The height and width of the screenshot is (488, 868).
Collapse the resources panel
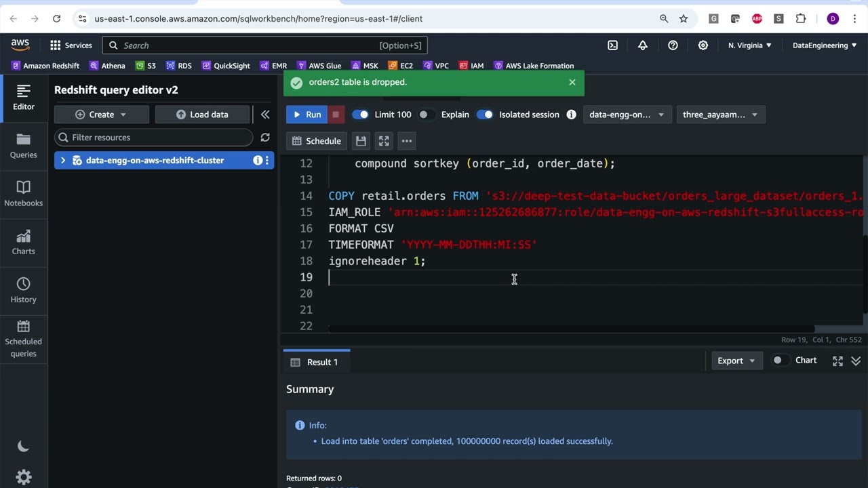tap(265, 115)
